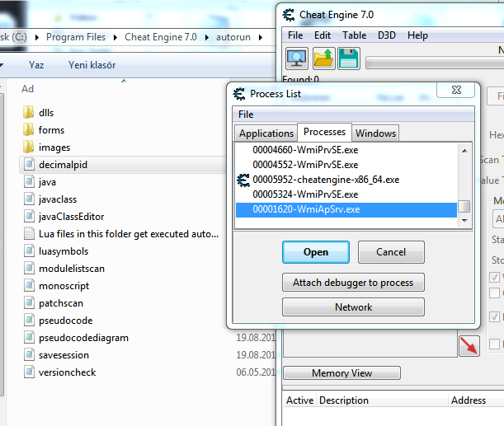This screenshot has width=504, height=426.
Task: Open the Memory View button
Action: 341,373
